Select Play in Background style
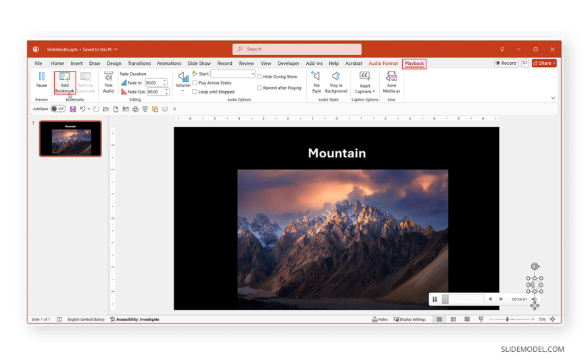 [336, 82]
